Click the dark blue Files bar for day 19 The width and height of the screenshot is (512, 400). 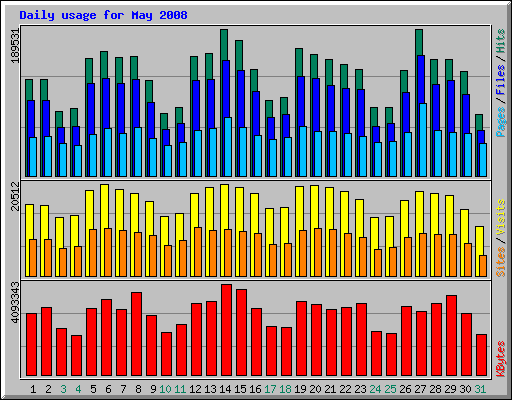coord(301,101)
